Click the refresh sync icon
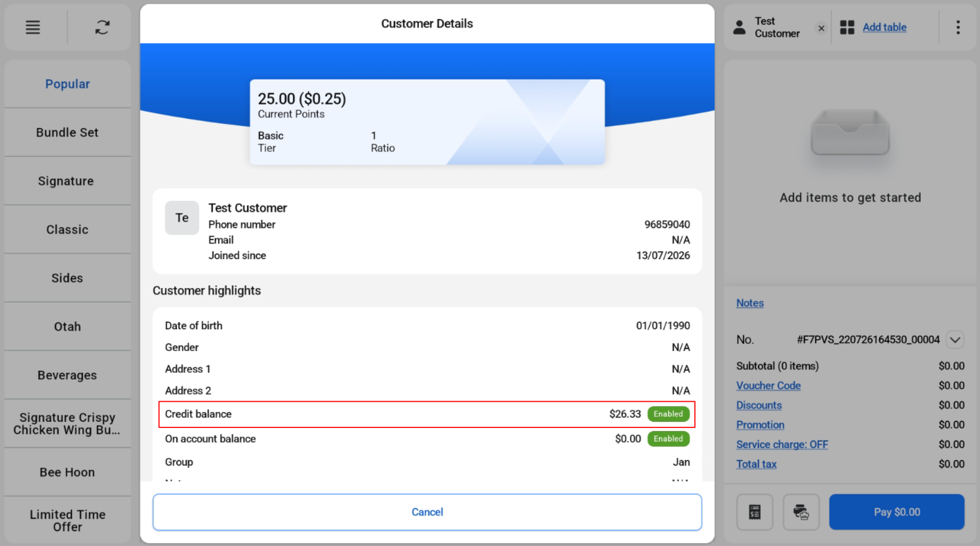Image resolution: width=980 pixels, height=546 pixels. (x=102, y=27)
